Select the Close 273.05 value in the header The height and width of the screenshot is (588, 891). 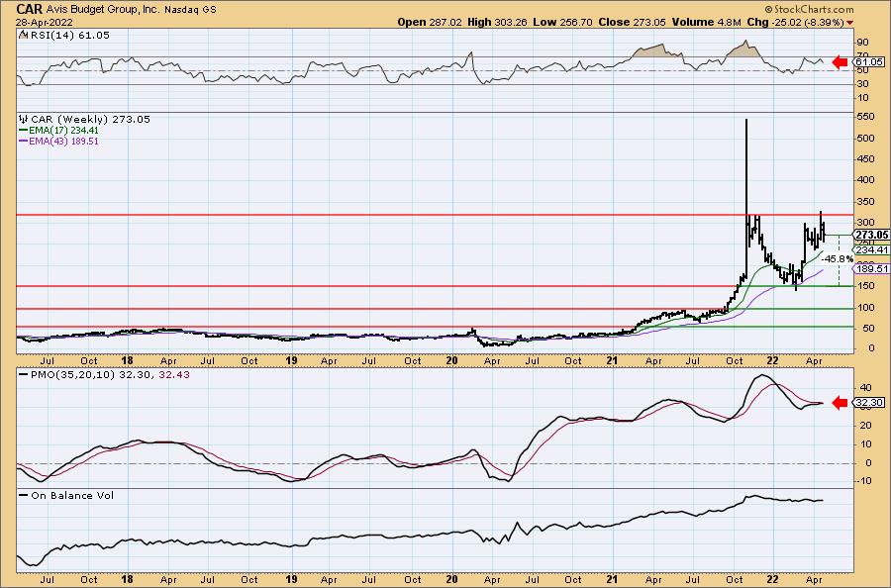tap(632, 22)
